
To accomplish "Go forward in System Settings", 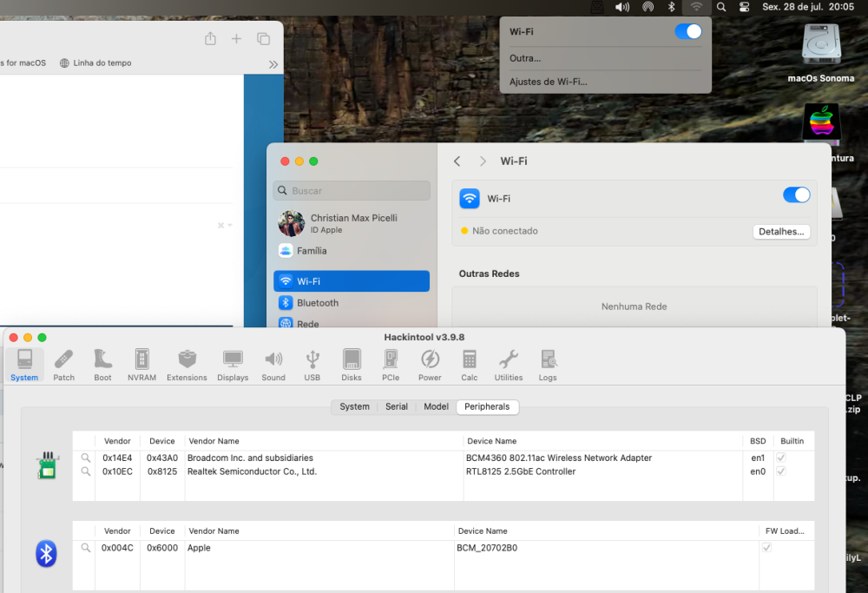I will pos(483,161).
